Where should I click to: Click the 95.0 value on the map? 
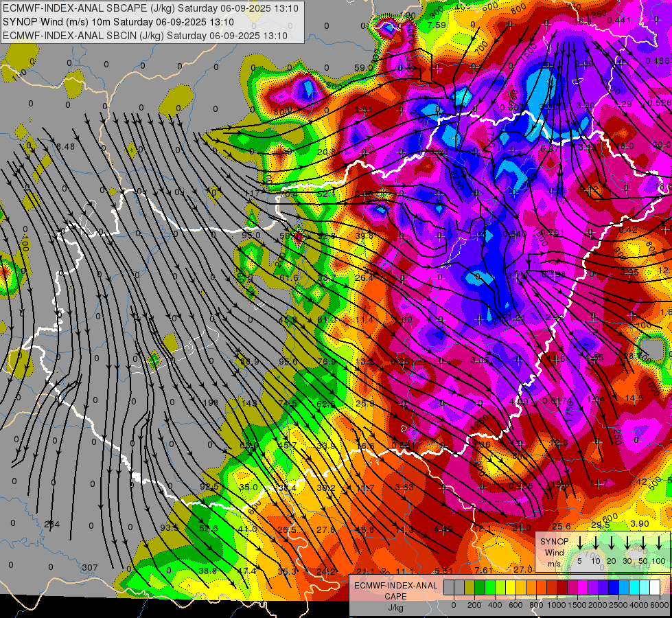point(251,236)
